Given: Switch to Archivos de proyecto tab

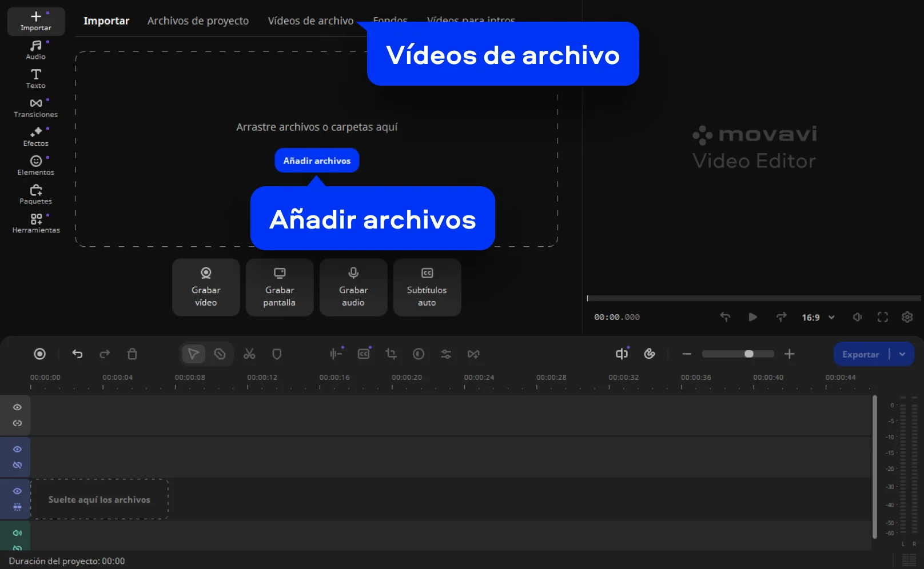Looking at the screenshot, I should click(x=198, y=21).
